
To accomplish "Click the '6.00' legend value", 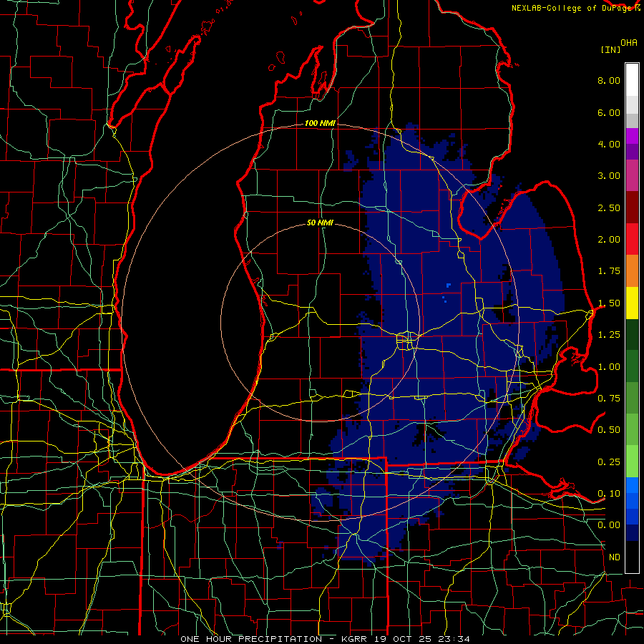I will (x=609, y=112).
